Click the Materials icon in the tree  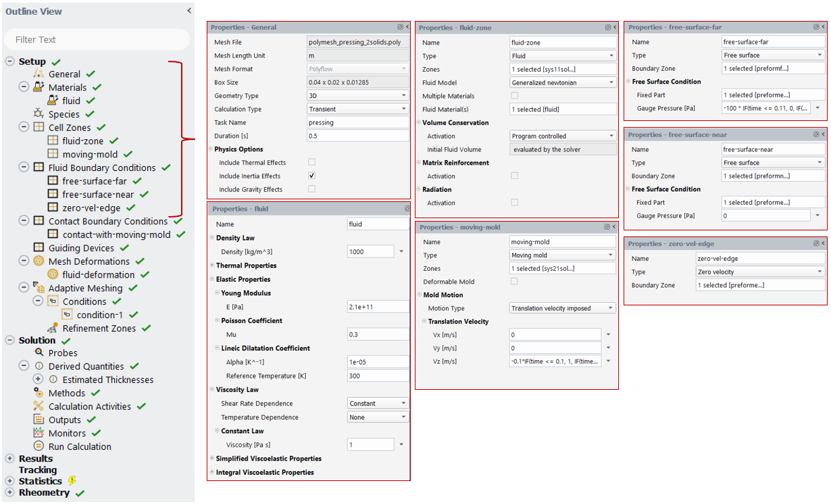pos(39,87)
